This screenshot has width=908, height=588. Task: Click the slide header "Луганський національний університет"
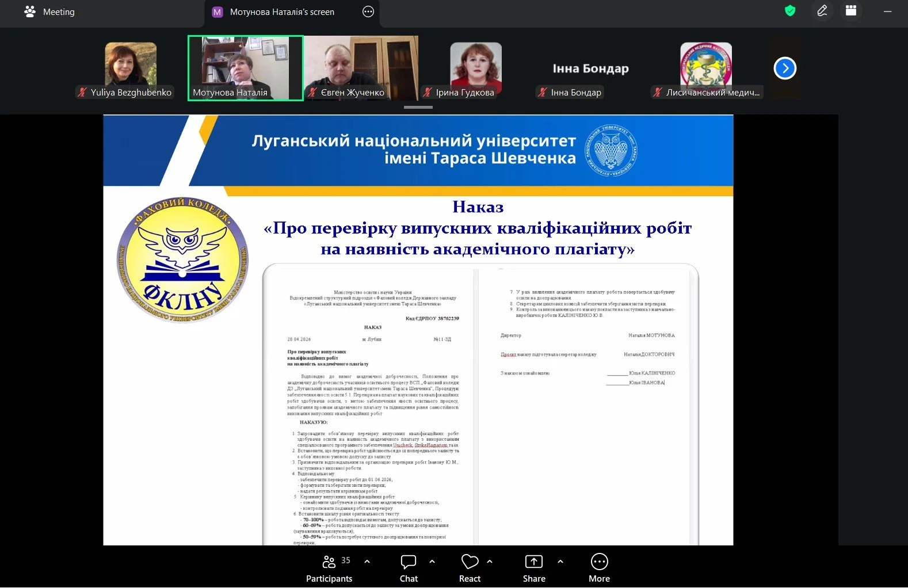(x=414, y=141)
